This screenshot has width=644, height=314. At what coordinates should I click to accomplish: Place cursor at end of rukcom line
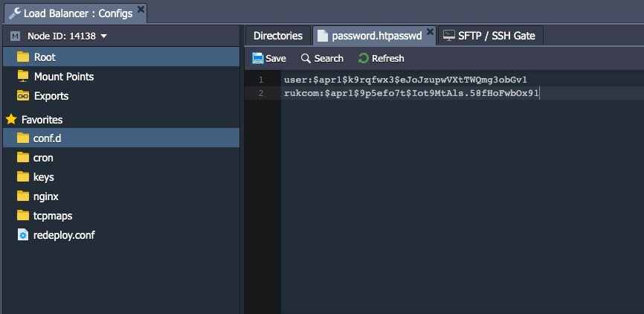pos(539,93)
